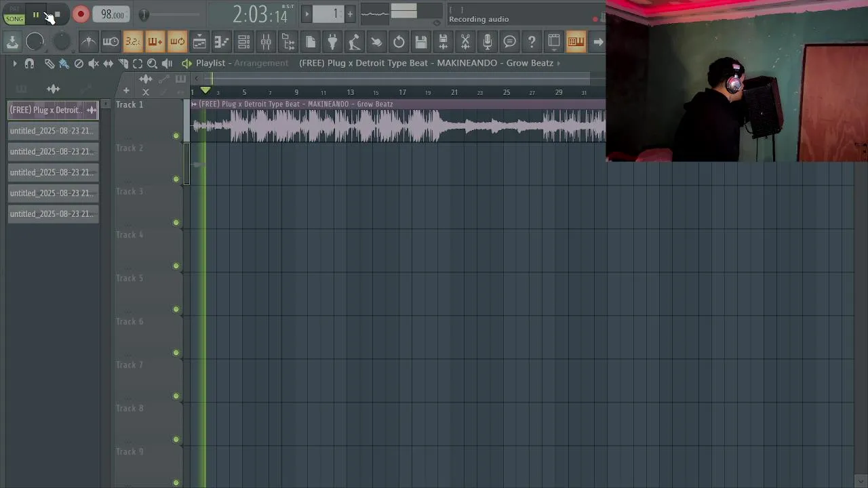Open the project info speech bubble icon
Viewport: 868px width, 488px height.
pyautogui.click(x=509, y=42)
